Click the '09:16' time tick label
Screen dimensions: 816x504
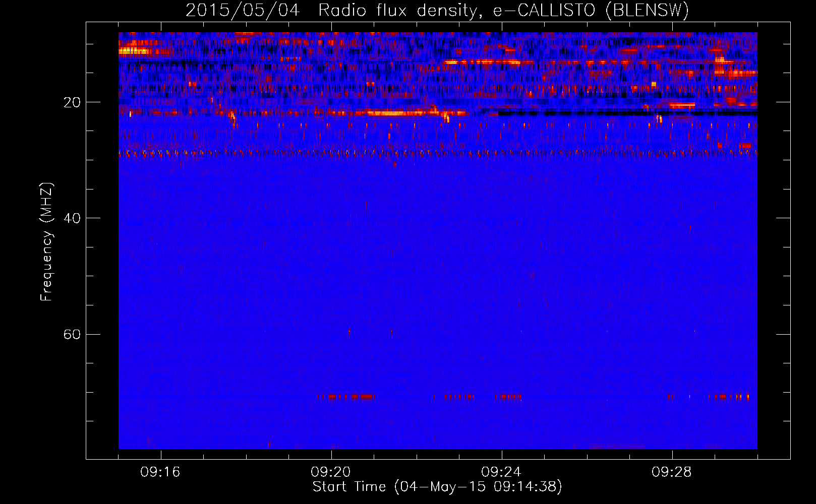click(160, 472)
